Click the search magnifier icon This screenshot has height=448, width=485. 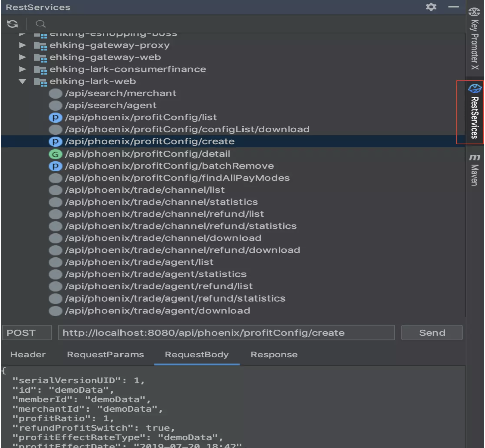[x=41, y=24]
